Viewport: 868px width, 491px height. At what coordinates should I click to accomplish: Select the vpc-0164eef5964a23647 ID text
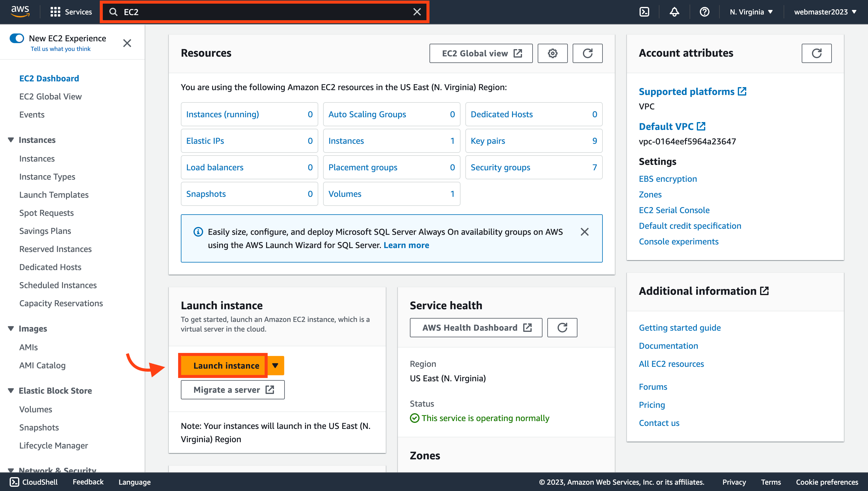click(687, 141)
